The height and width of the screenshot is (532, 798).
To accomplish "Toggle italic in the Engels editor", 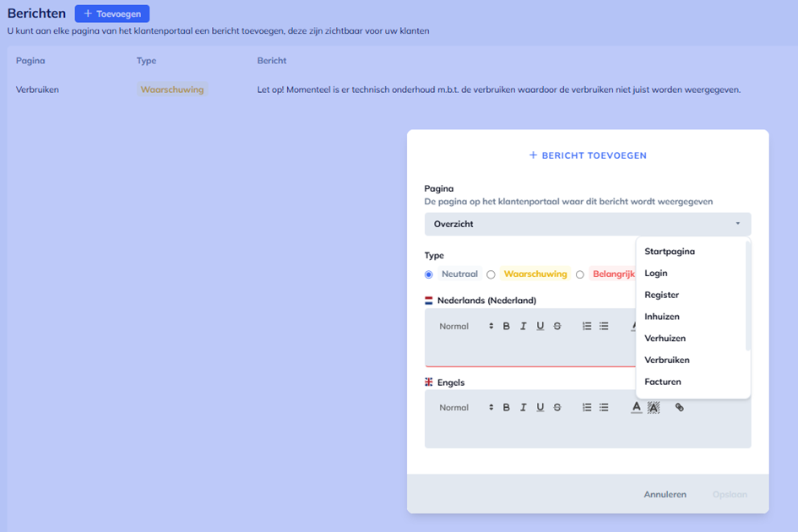I will tap(524, 407).
